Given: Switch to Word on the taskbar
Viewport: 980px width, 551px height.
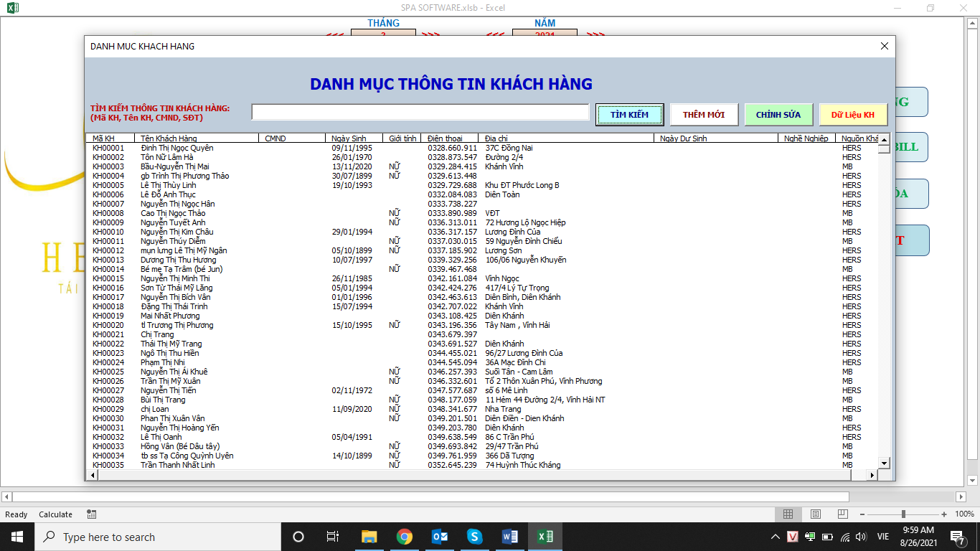Looking at the screenshot, I should [510, 537].
